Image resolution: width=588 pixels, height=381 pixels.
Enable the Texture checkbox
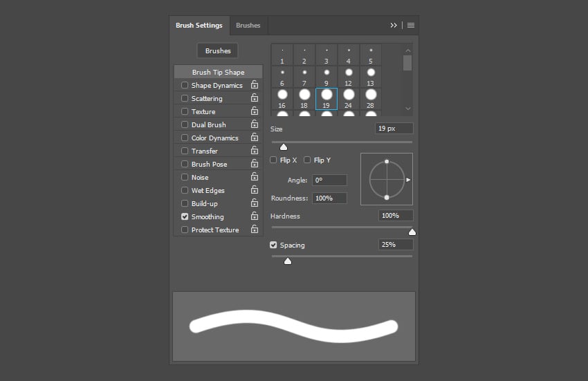(x=185, y=111)
